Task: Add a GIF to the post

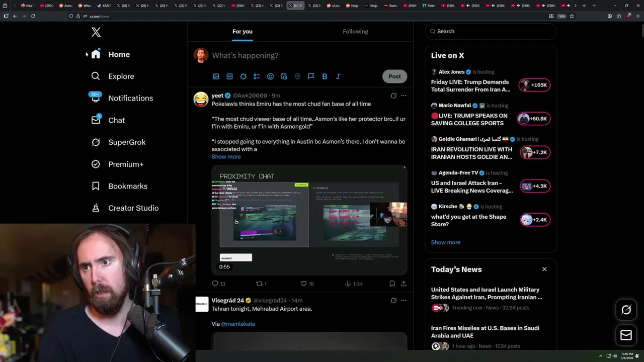Action: coord(229,76)
